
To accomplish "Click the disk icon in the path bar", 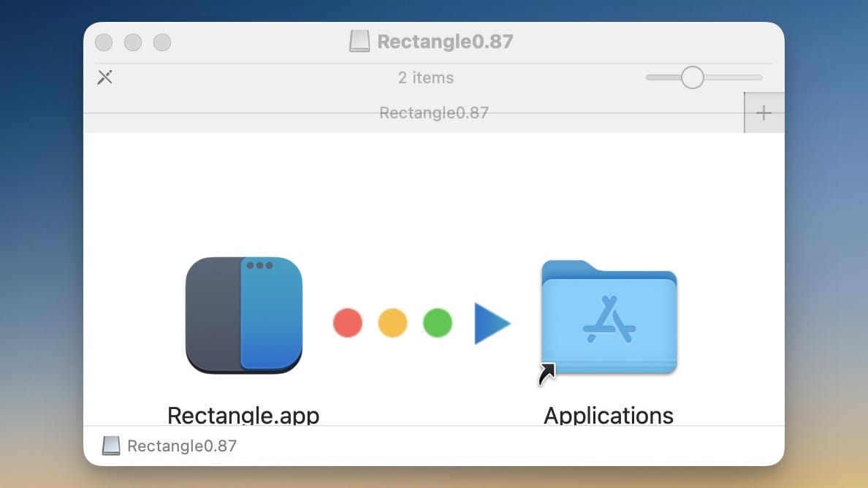I will [x=111, y=446].
